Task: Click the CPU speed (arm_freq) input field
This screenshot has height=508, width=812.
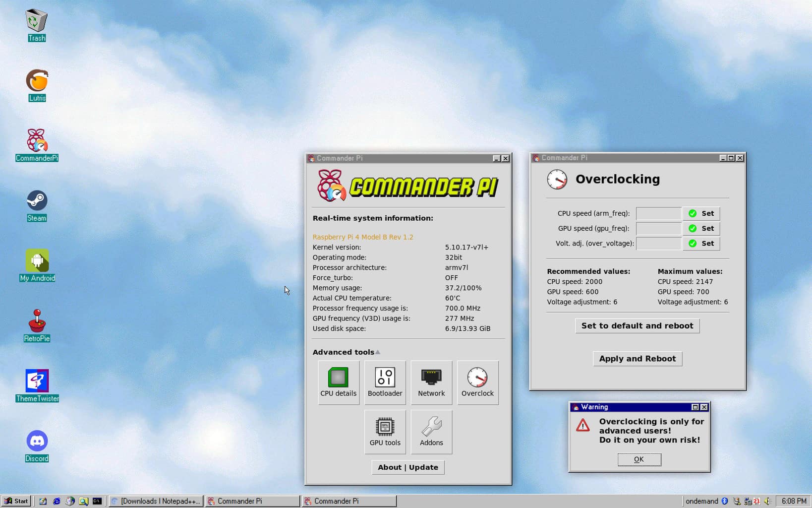Action: (x=658, y=213)
